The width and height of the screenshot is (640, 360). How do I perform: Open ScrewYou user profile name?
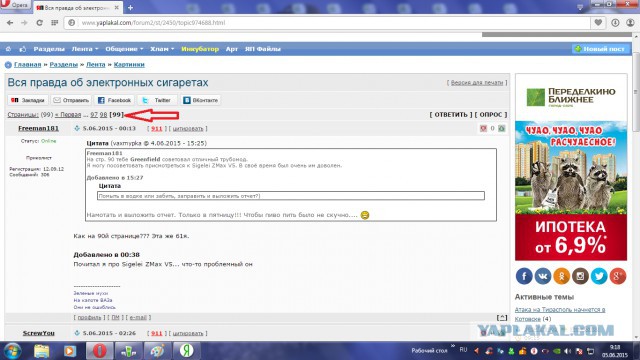pyautogui.click(x=38, y=333)
